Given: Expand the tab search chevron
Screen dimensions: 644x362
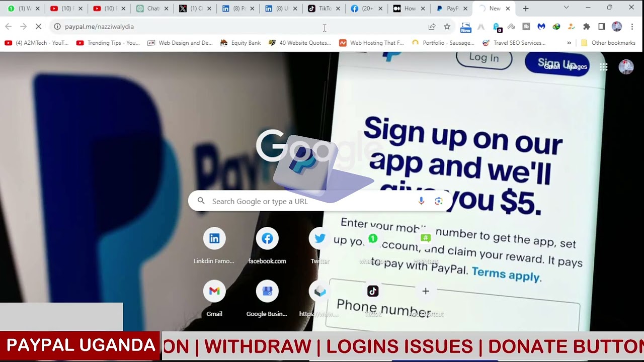Looking at the screenshot, I should click(566, 8).
